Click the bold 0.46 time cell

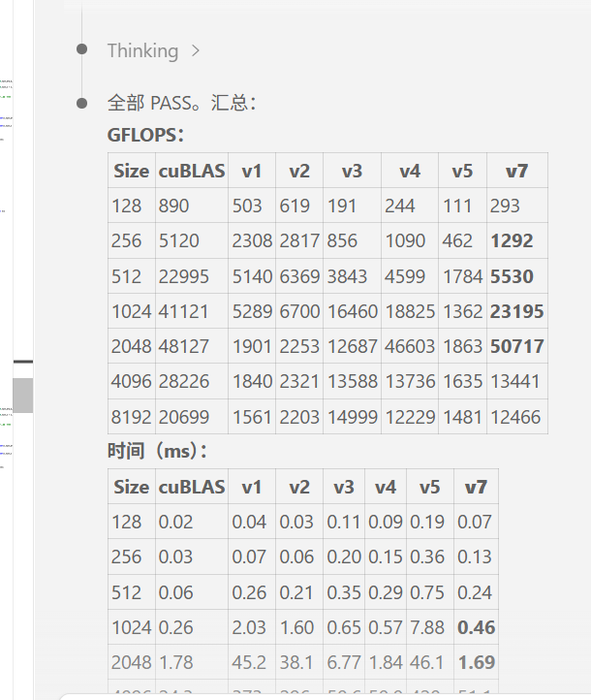[476, 627]
